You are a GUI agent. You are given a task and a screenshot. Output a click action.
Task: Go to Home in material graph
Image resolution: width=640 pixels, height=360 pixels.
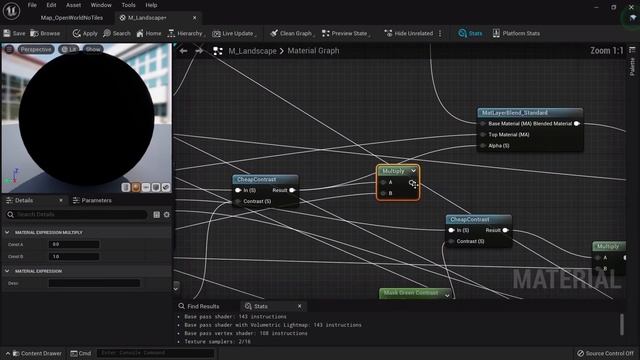[x=149, y=33]
